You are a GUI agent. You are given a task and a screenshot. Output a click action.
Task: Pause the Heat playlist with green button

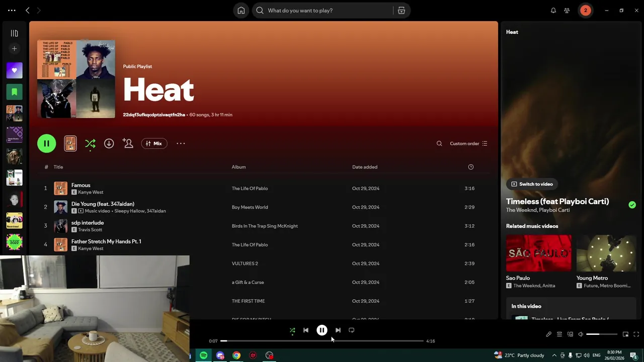point(47,144)
